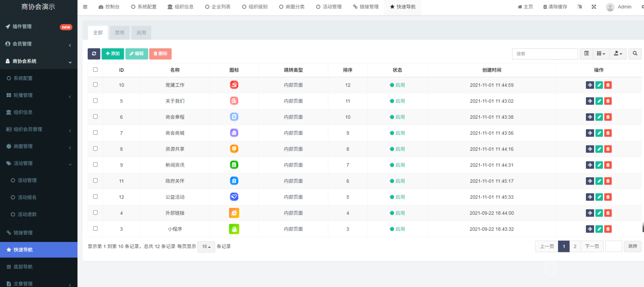Expand the 商圈管理 sidebar menu
Screen dimensions: 644x287
[x=39, y=146]
